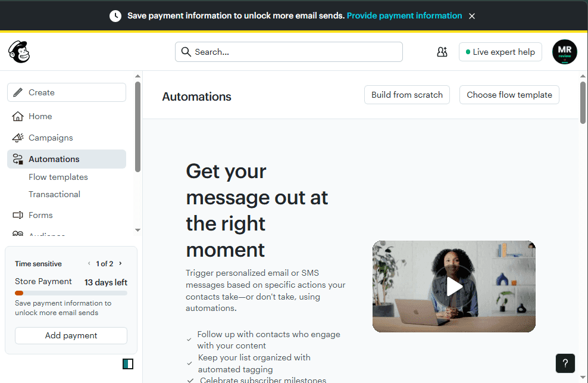Click the Home house icon

[18, 116]
